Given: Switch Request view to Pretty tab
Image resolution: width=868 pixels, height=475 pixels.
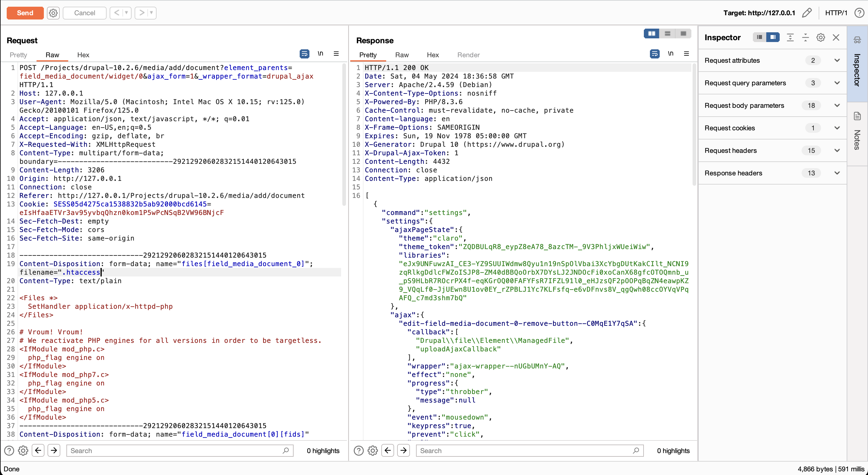Looking at the screenshot, I should (x=18, y=55).
